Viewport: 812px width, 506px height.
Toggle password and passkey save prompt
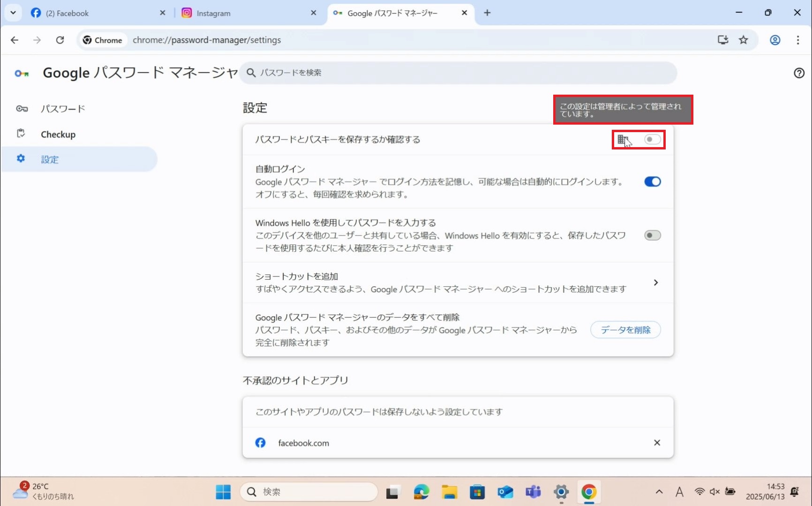point(652,140)
